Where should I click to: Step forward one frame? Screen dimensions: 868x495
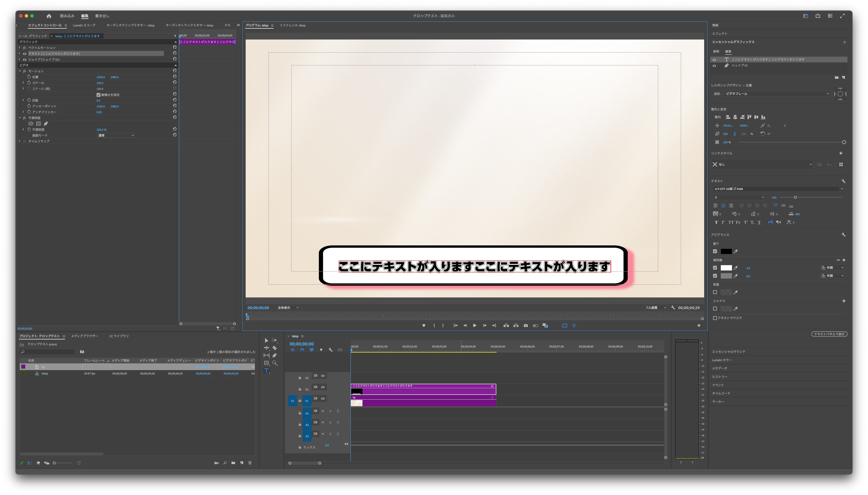[x=484, y=326]
